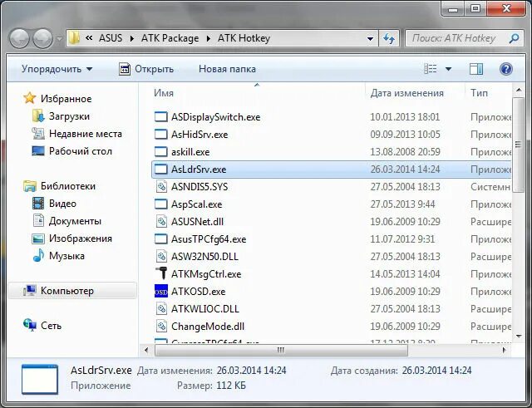This screenshot has height=408, width=532.
Task: Click the ATKMsgCtrl.exe hammer icon
Action: 161,273
